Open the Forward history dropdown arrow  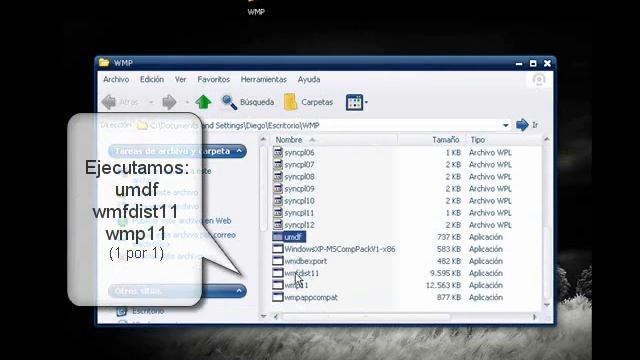coord(187,102)
